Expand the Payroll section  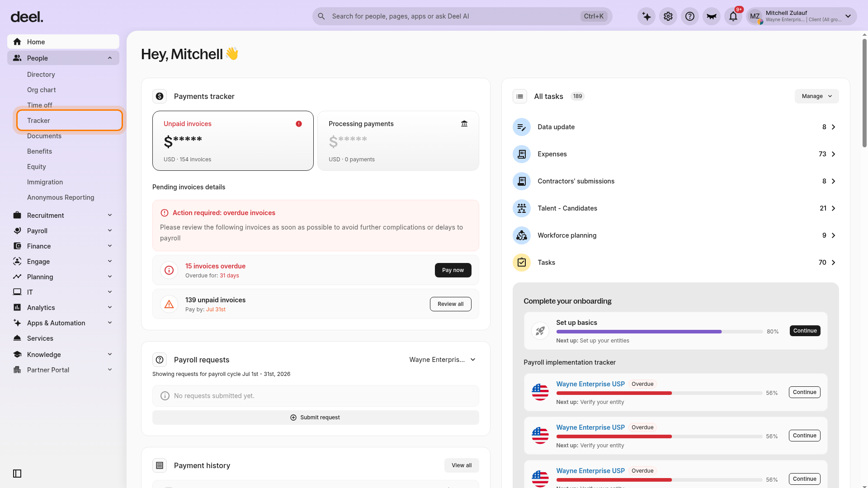coord(63,231)
